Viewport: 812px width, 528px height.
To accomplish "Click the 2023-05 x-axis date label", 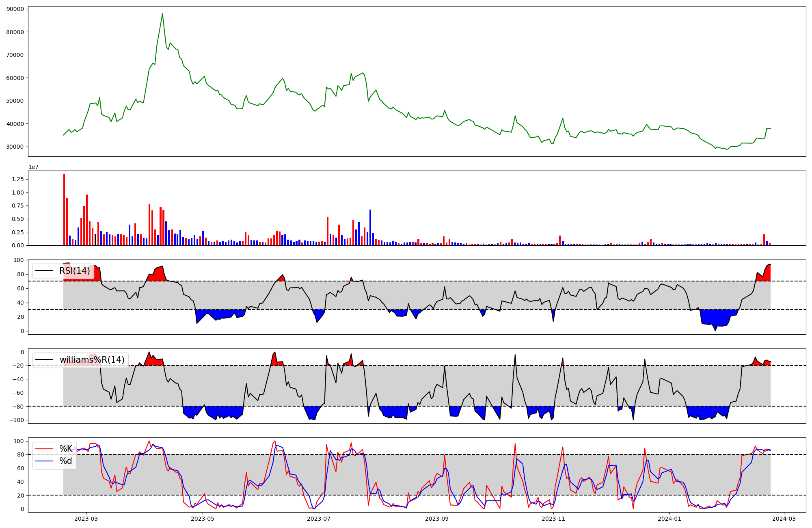I will click(x=202, y=519).
